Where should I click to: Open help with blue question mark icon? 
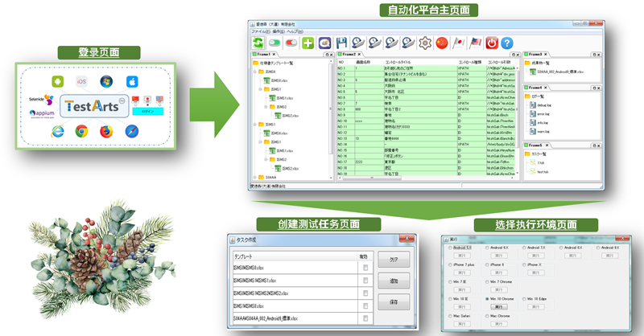[507, 42]
